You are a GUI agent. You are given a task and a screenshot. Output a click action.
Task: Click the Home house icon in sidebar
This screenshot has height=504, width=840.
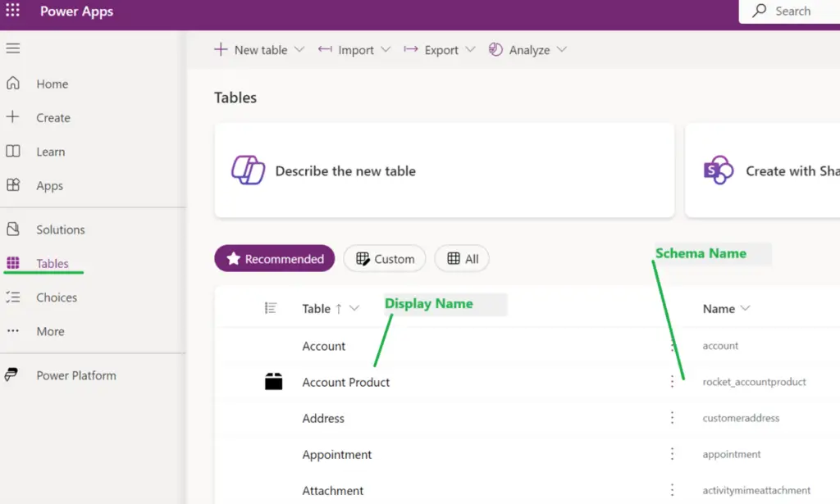13,83
